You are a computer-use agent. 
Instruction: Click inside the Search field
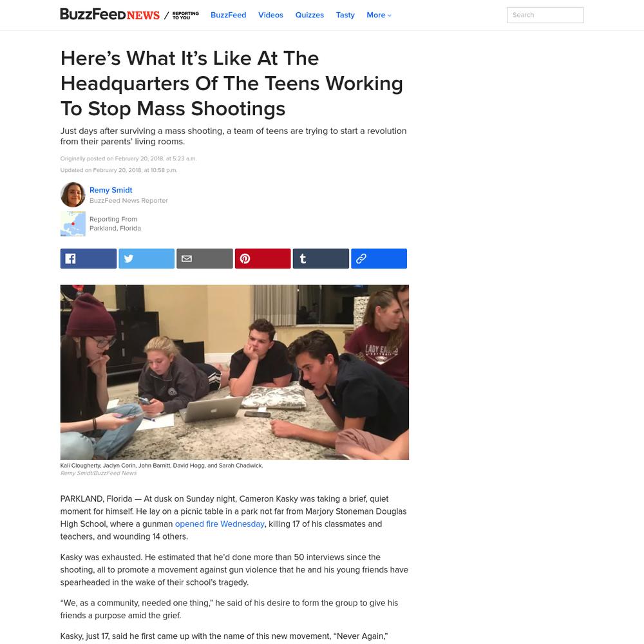[545, 15]
